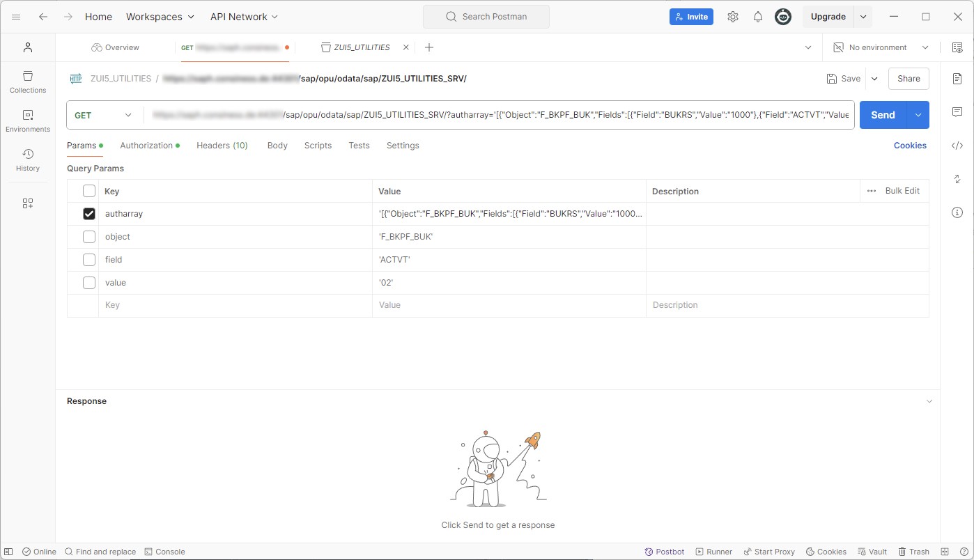The width and height of the screenshot is (974, 560).
Task: Open the No environment selector
Action: (881, 47)
